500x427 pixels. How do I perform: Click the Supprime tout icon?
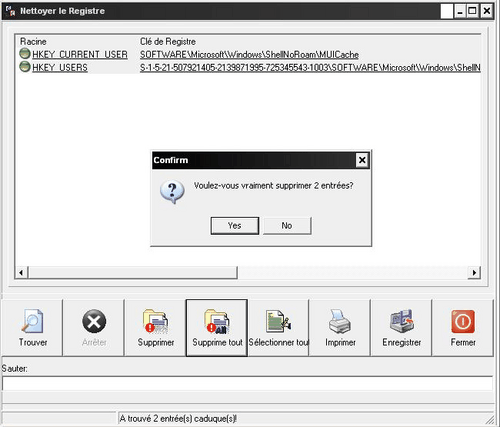pyautogui.click(x=217, y=321)
